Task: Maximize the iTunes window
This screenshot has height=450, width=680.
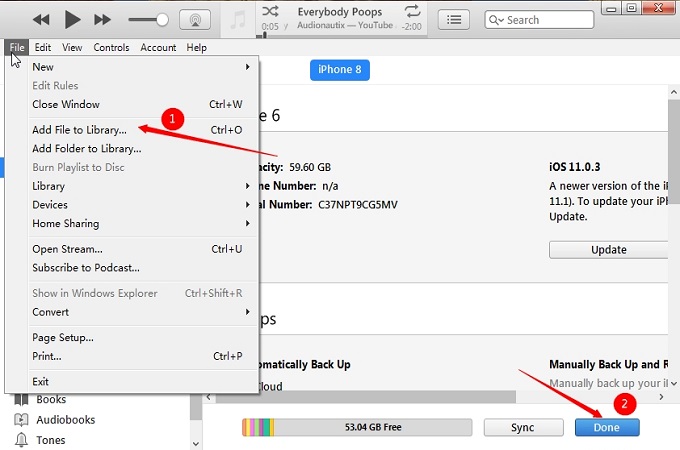Action: pyautogui.click(x=632, y=8)
